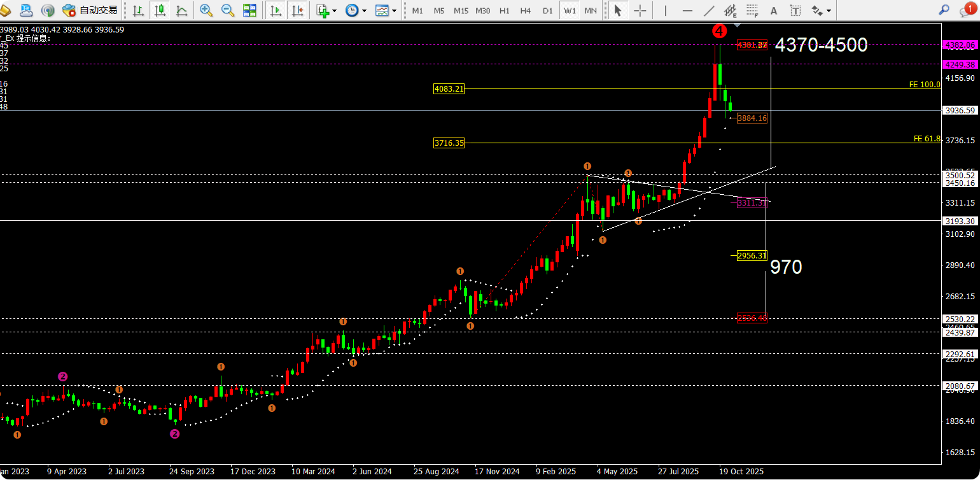Viewport: 980px width, 480px height.
Task: Draw a horizontal line tool
Action: (x=687, y=10)
